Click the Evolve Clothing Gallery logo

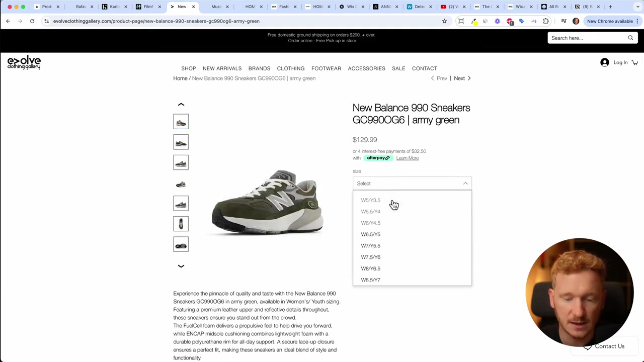coord(24,62)
